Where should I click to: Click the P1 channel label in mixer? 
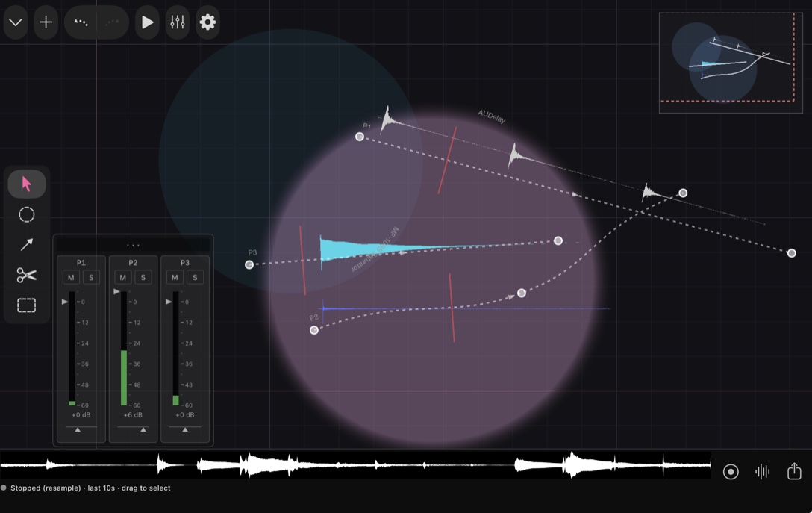coord(81,263)
